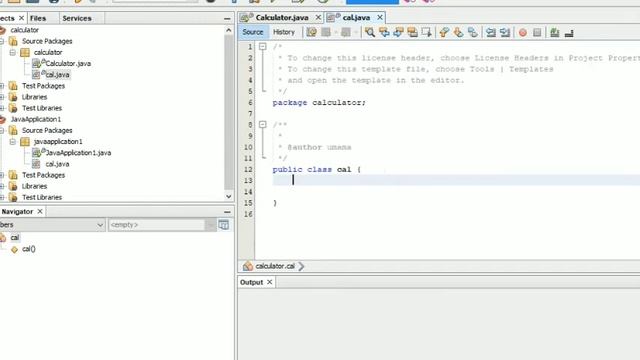Select Libraries under the calculator project
The width and height of the screenshot is (640, 360).
pyautogui.click(x=34, y=97)
